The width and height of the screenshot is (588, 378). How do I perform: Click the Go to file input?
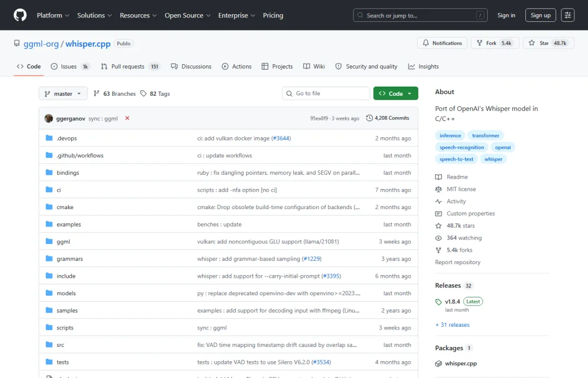click(x=326, y=93)
